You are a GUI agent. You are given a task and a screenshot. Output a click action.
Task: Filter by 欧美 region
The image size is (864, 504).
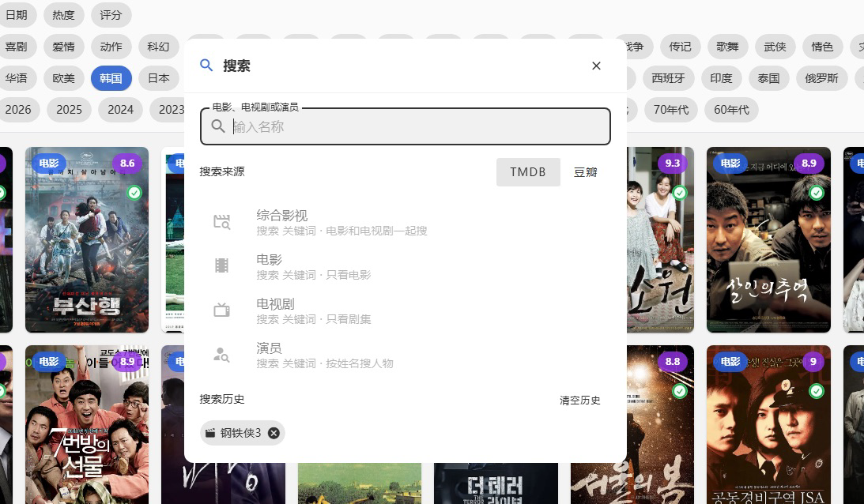[63, 78]
